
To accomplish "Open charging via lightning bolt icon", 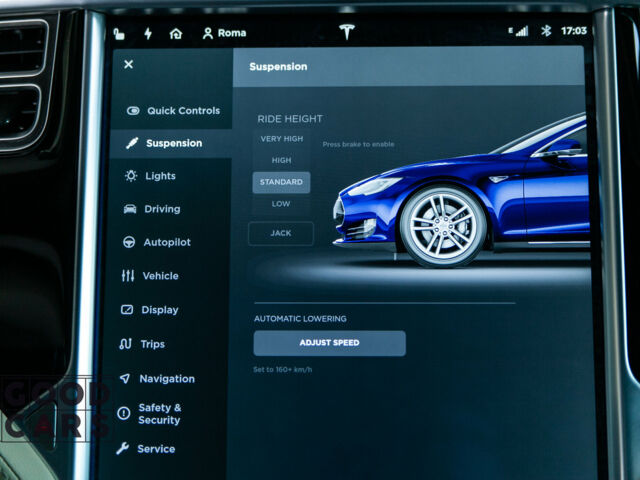I will pyautogui.click(x=148, y=33).
